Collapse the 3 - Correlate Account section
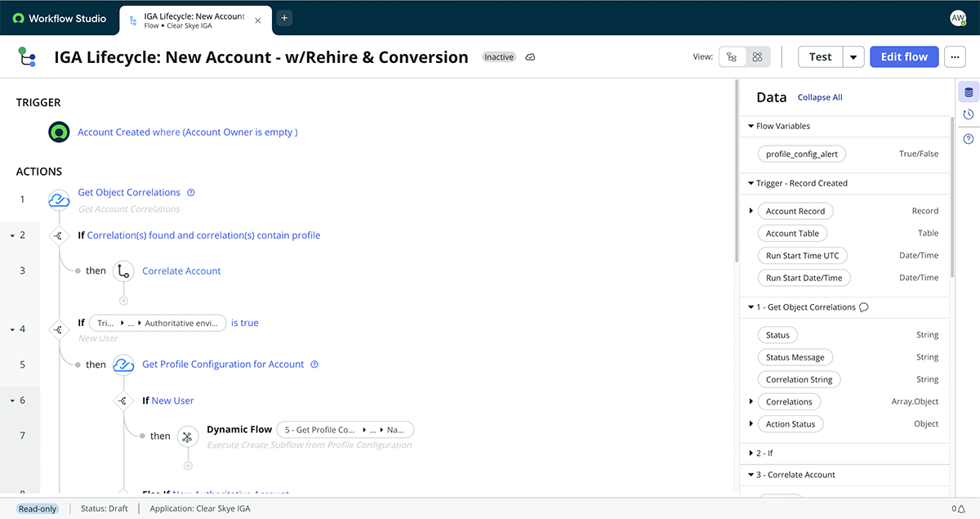This screenshot has width=980, height=519. pyautogui.click(x=751, y=475)
